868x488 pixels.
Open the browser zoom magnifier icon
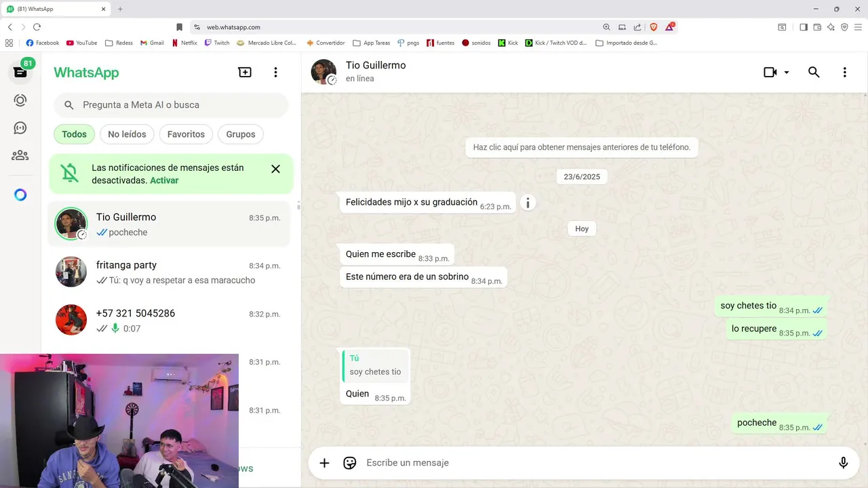click(x=606, y=27)
